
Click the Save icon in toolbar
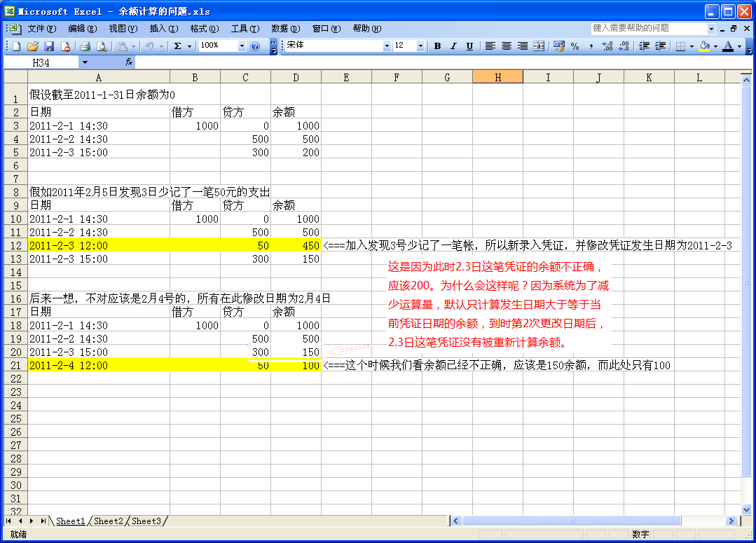49,46
